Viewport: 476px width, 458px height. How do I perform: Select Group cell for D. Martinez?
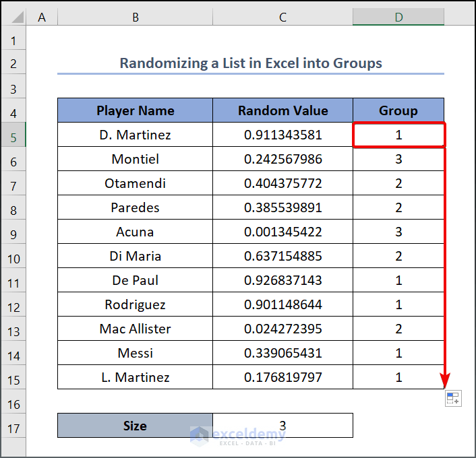pyautogui.click(x=398, y=135)
